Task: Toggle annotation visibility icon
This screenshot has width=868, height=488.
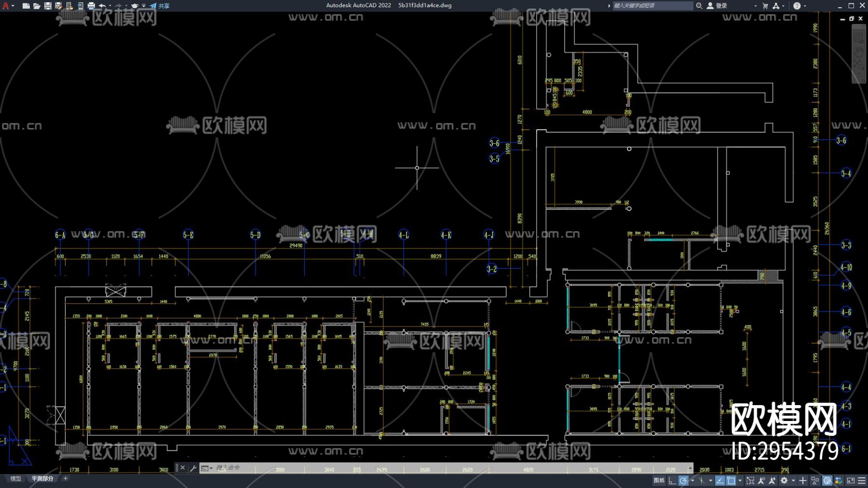Action: click(x=761, y=480)
